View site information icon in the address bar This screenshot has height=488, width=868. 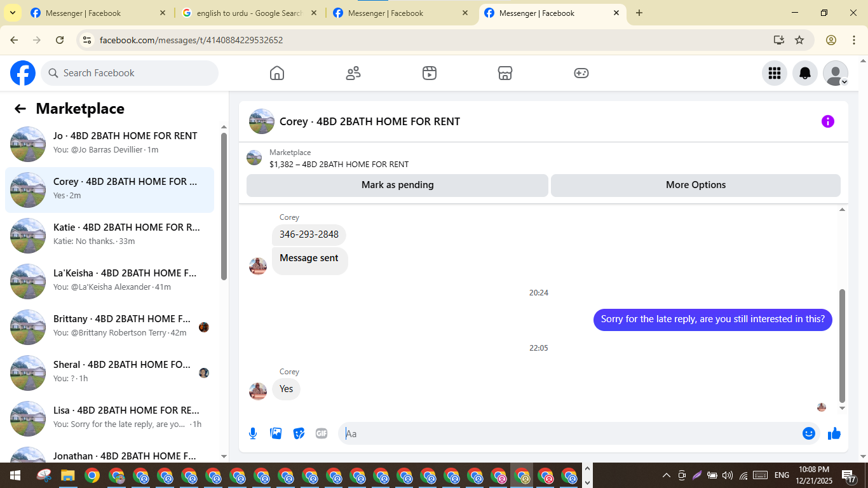[88, 40]
